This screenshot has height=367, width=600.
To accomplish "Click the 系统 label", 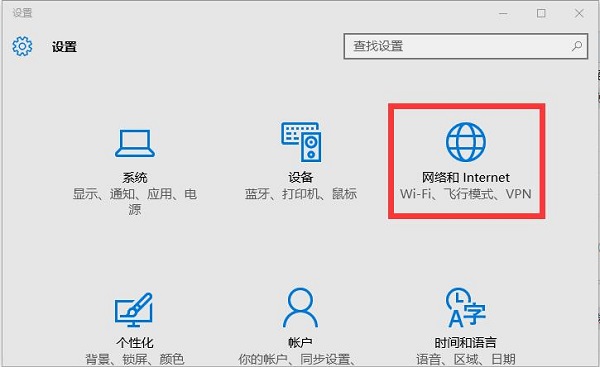I will click(135, 178).
